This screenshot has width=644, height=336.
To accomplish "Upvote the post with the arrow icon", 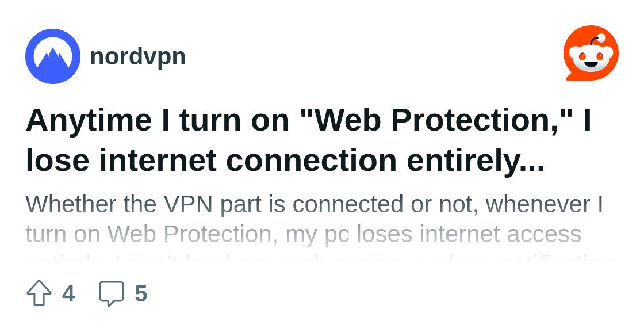I will point(39,293).
